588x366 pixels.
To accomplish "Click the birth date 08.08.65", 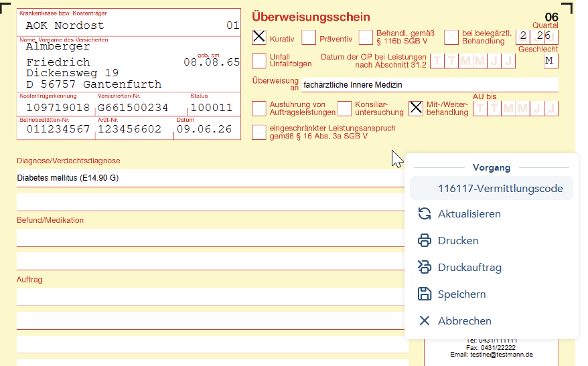I will (212, 62).
